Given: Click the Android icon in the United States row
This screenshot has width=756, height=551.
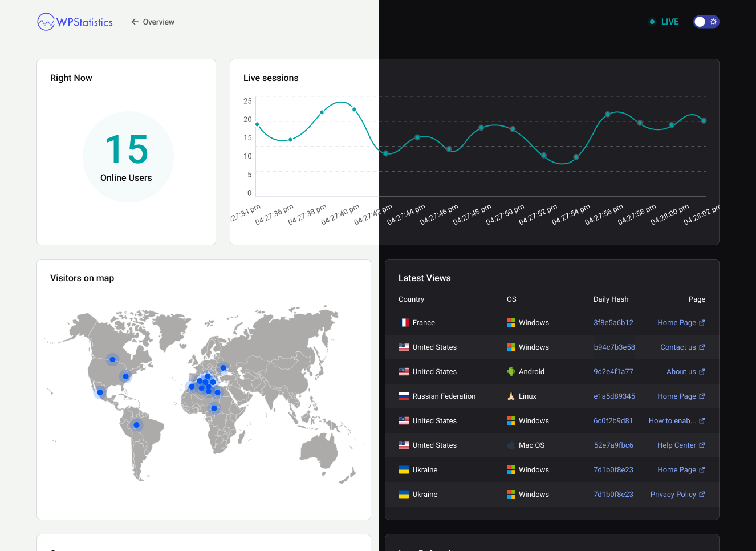Looking at the screenshot, I should (510, 371).
